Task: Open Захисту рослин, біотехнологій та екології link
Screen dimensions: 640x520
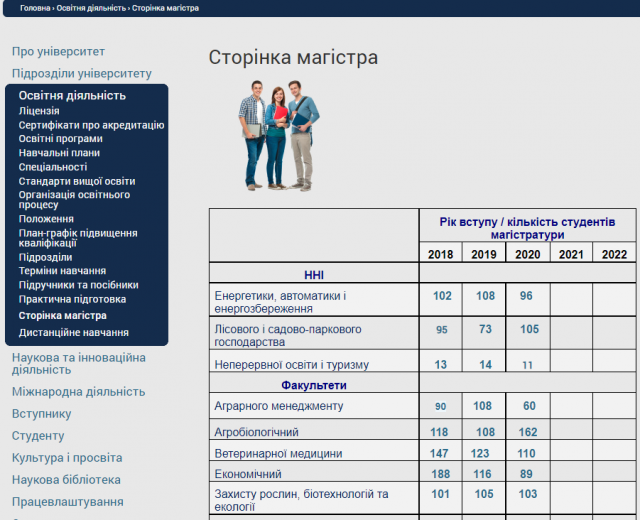Action: coord(301,500)
